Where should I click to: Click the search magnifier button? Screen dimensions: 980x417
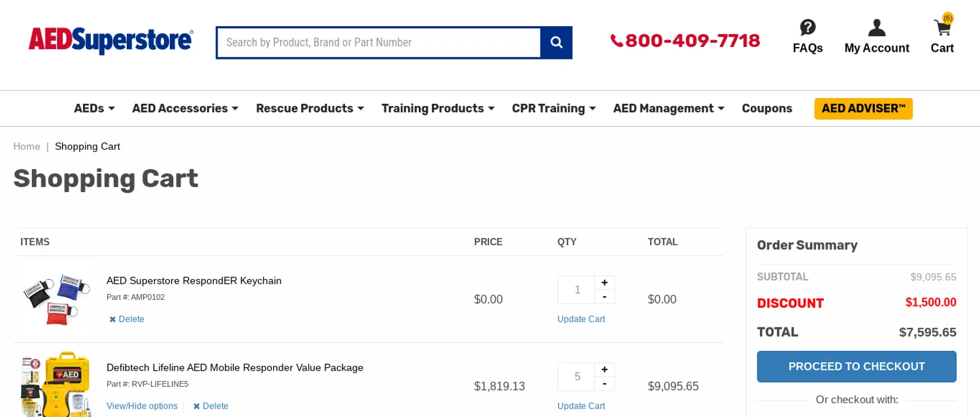pyautogui.click(x=556, y=42)
